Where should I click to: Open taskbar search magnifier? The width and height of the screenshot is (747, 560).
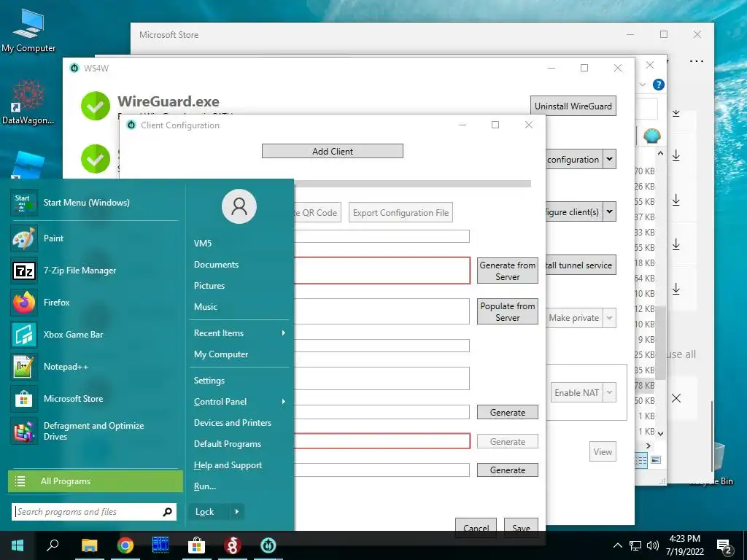pyautogui.click(x=53, y=545)
